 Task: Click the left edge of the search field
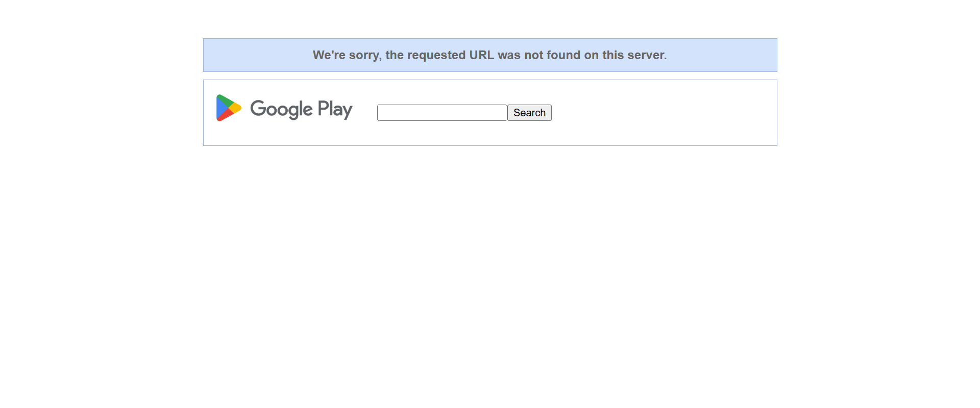click(x=380, y=113)
